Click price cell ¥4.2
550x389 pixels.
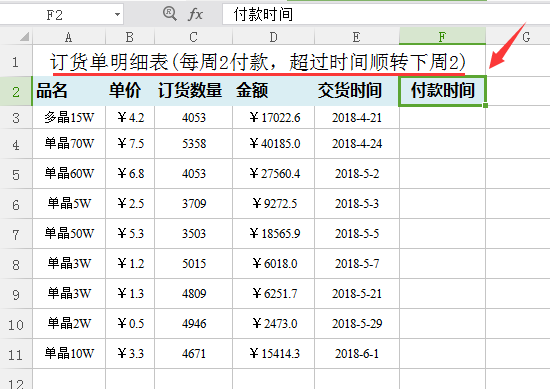(130, 118)
